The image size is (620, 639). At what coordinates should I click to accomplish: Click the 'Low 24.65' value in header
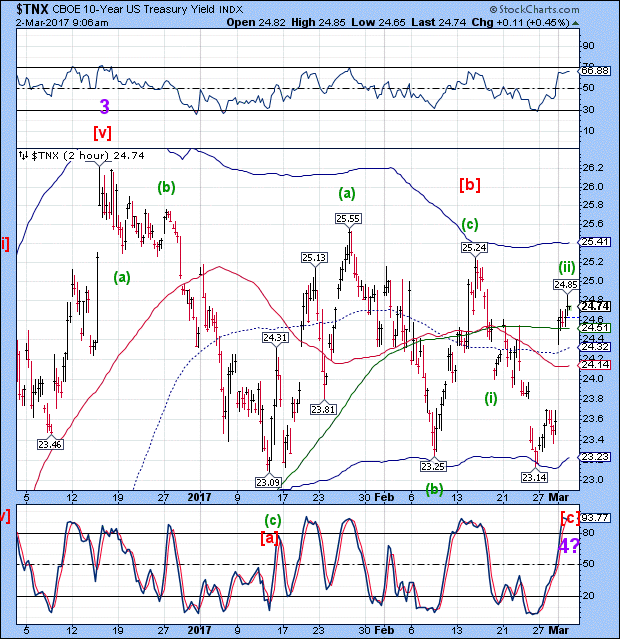pyautogui.click(x=379, y=23)
